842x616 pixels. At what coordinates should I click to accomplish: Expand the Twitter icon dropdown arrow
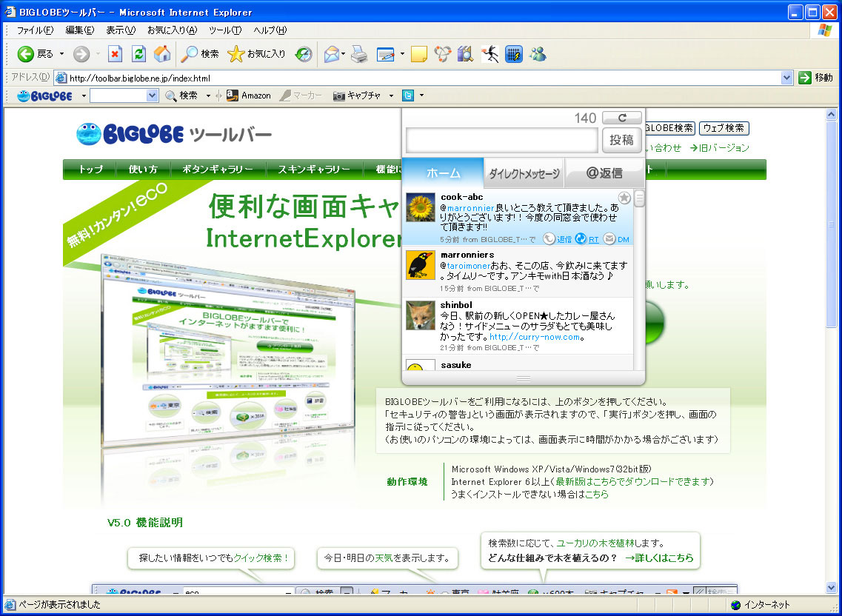tap(421, 96)
